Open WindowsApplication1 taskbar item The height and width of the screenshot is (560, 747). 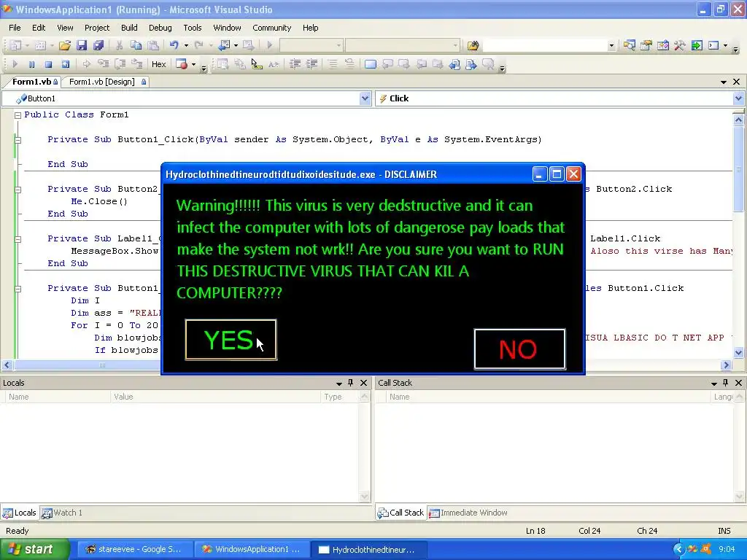click(x=252, y=549)
